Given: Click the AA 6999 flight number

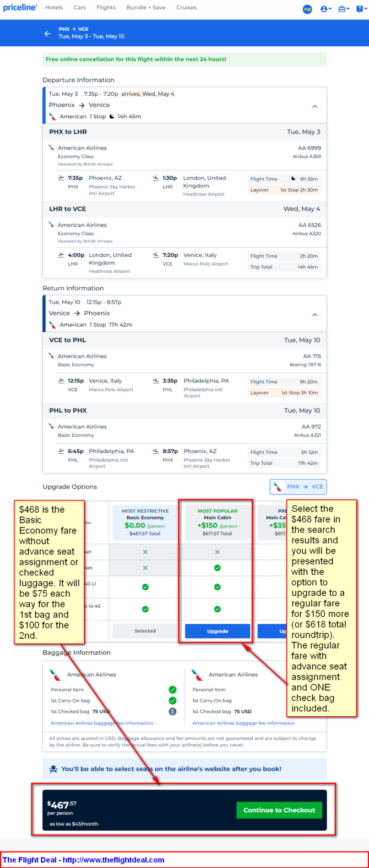Looking at the screenshot, I should (310, 148).
